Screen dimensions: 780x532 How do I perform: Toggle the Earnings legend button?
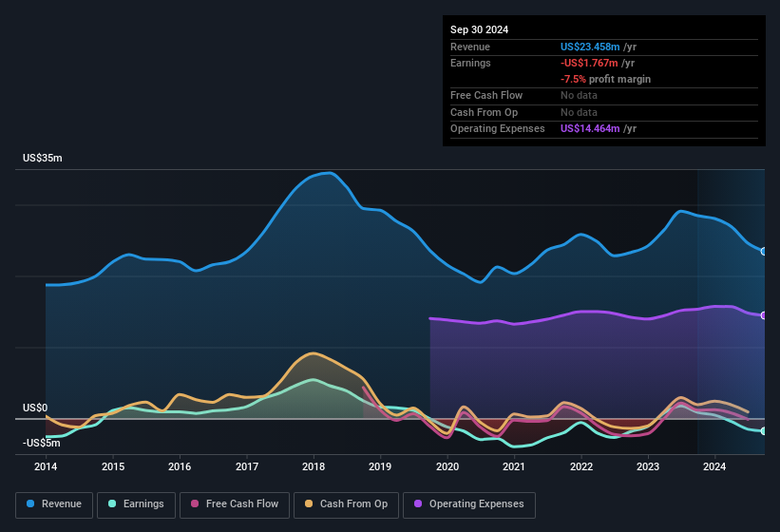pyautogui.click(x=136, y=504)
